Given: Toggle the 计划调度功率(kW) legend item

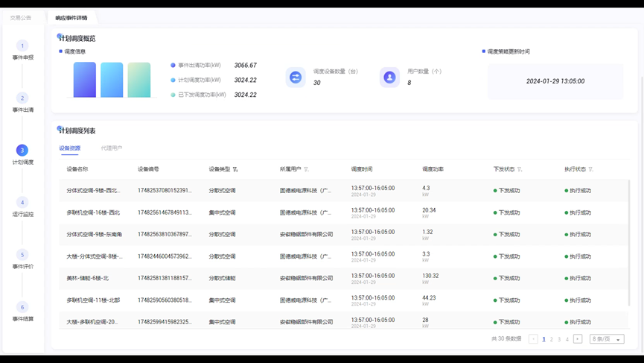Looking at the screenshot, I should click(x=196, y=80).
